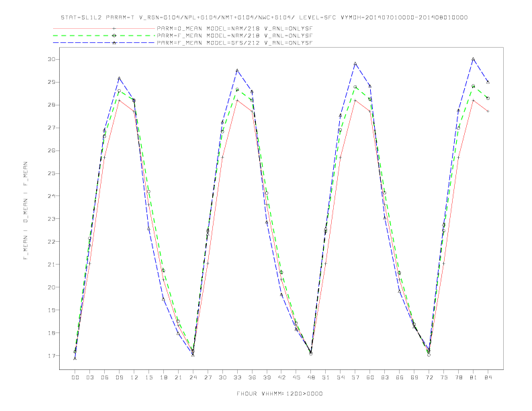Click x-axis forecast hour label 75
Viewport: 532px width, 411px height.
(444, 377)
